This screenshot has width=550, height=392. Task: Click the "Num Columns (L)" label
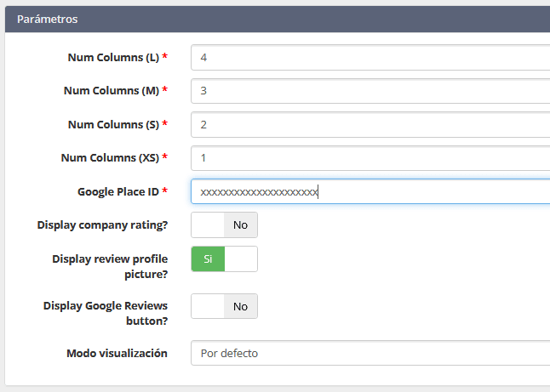pyautogui.click(x=112, y=58)
